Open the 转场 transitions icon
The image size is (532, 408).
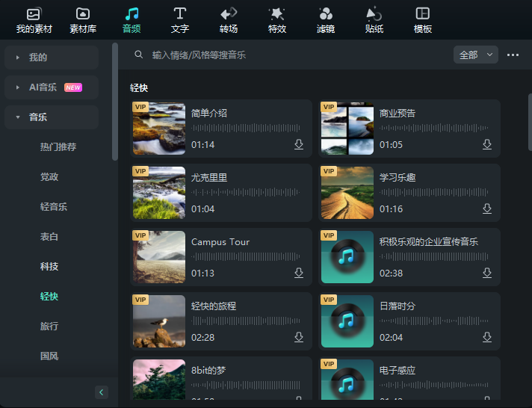[229, 14]
